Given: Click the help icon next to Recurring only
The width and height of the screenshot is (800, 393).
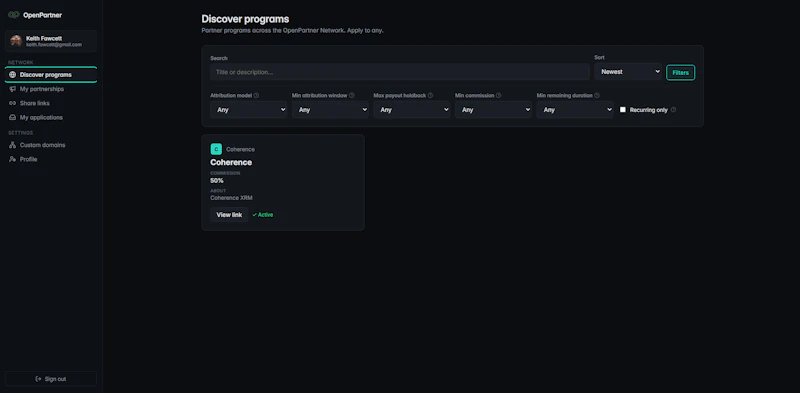Looking at the screenshot, I should (673, 110).
